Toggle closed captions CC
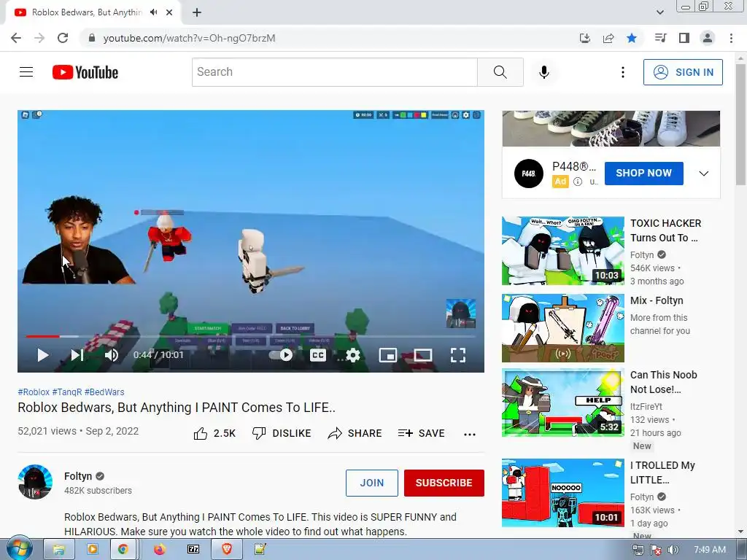This screenshot has width=747, height=560. (x=318, y=355)
